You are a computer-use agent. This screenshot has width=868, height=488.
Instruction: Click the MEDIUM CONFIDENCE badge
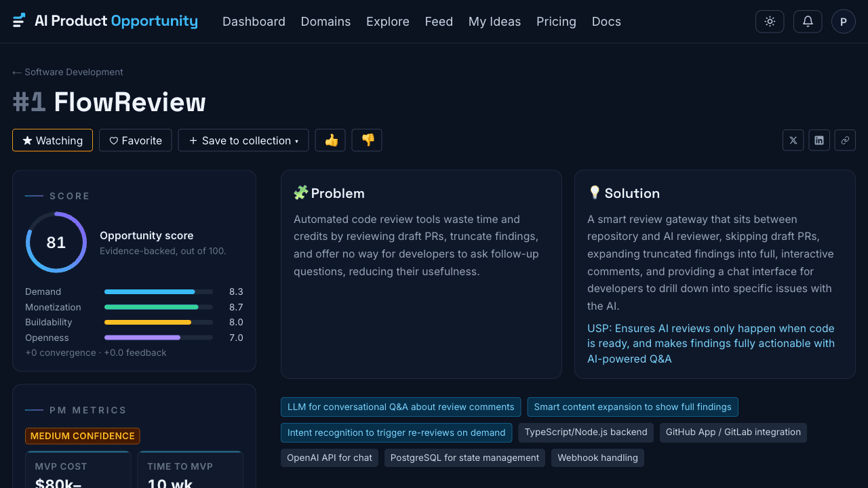click(83, 436)
